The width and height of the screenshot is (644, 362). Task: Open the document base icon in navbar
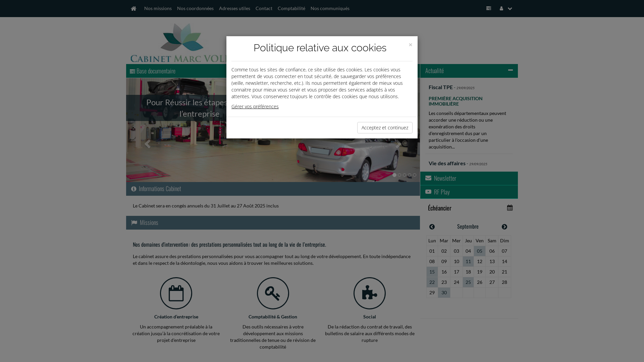pos(488,8)
